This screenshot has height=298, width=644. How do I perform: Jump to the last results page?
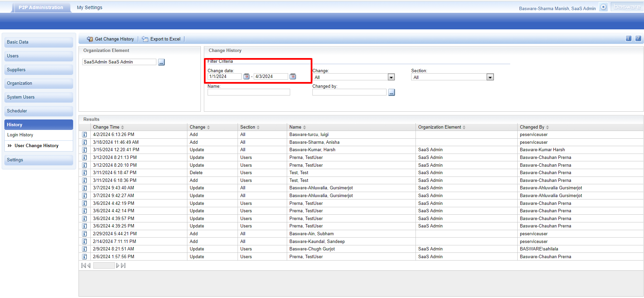tap(123, 266)
